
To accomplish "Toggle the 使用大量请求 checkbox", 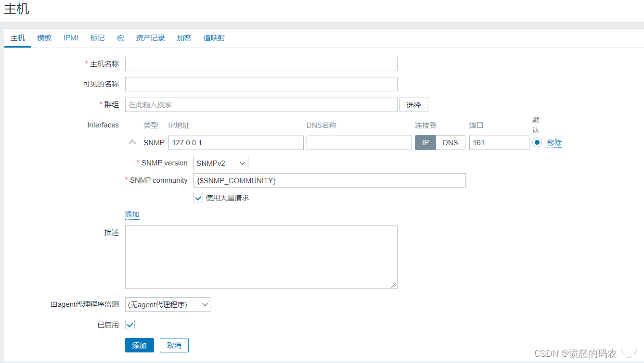I will [198, 198].
